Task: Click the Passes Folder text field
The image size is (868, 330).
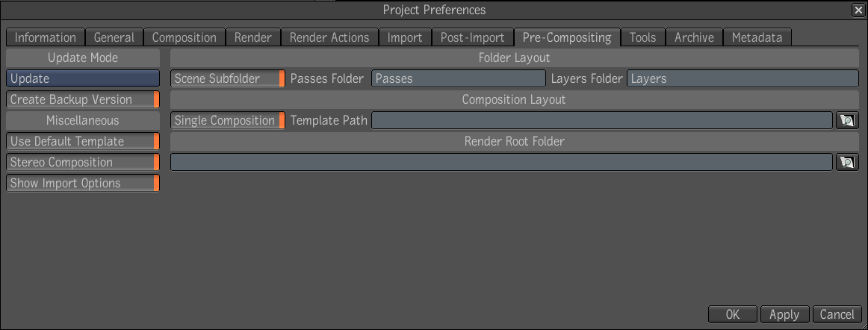Action: pos(459,78)
